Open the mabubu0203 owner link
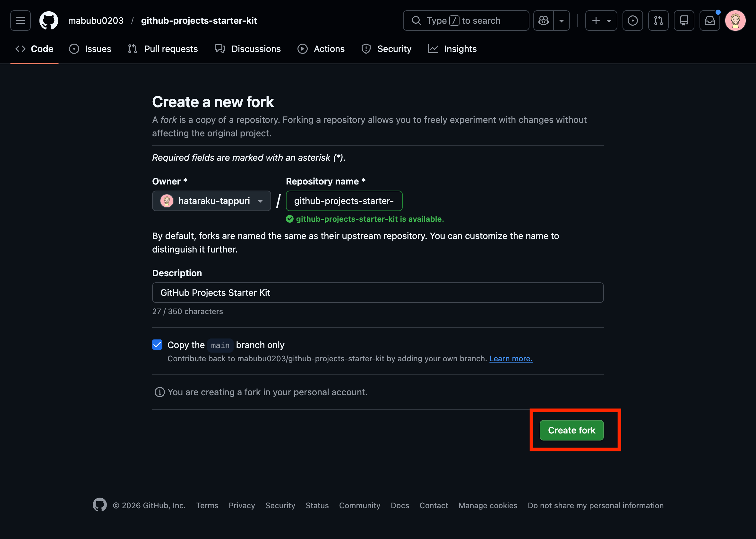Image resolution: width=756 pixels, height=539 pixels. [96, 21]
